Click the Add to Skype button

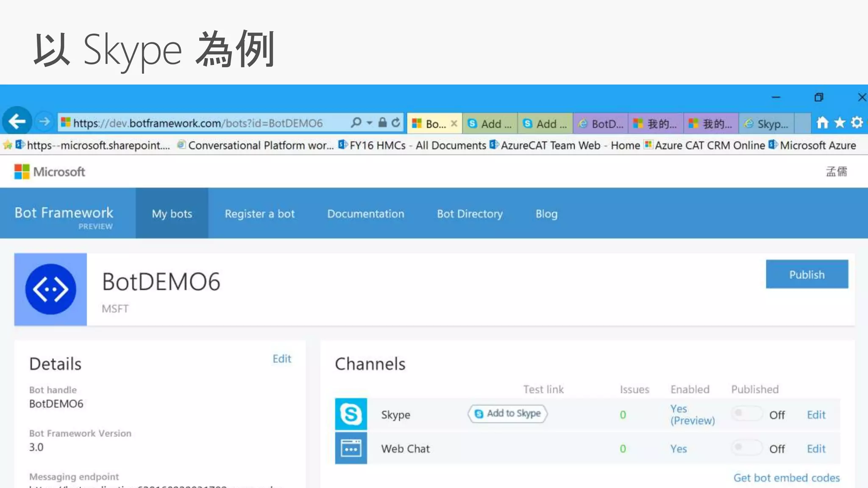pyautogui.click(x=508, y=413)
